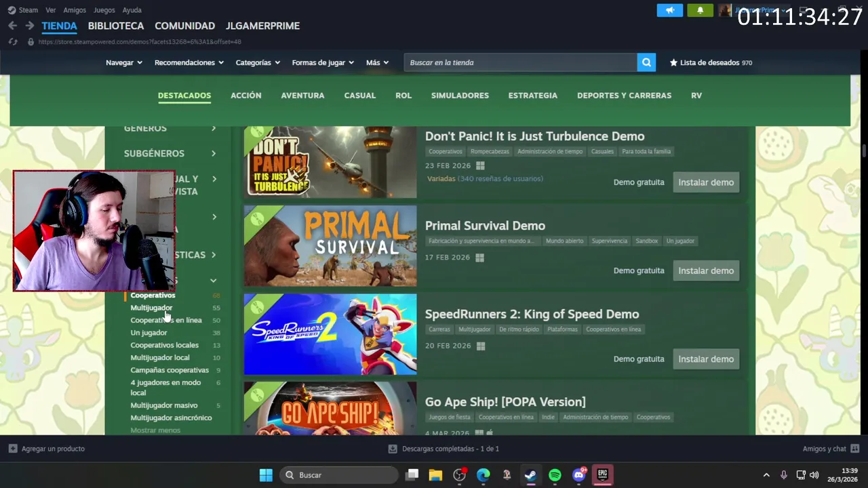Open Windows Start menu
Image resolution: width=868 pixels, height=488 pixels.
click(266, 475)
